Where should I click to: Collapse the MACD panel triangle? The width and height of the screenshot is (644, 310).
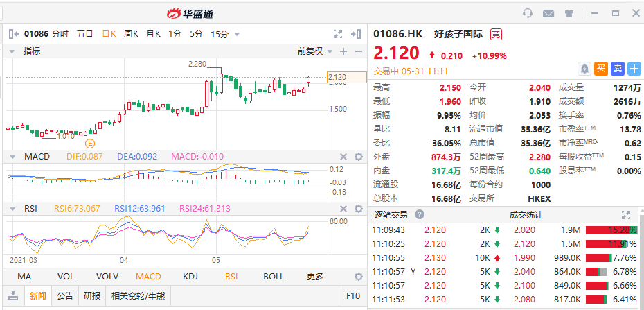(x=12, y=157)
